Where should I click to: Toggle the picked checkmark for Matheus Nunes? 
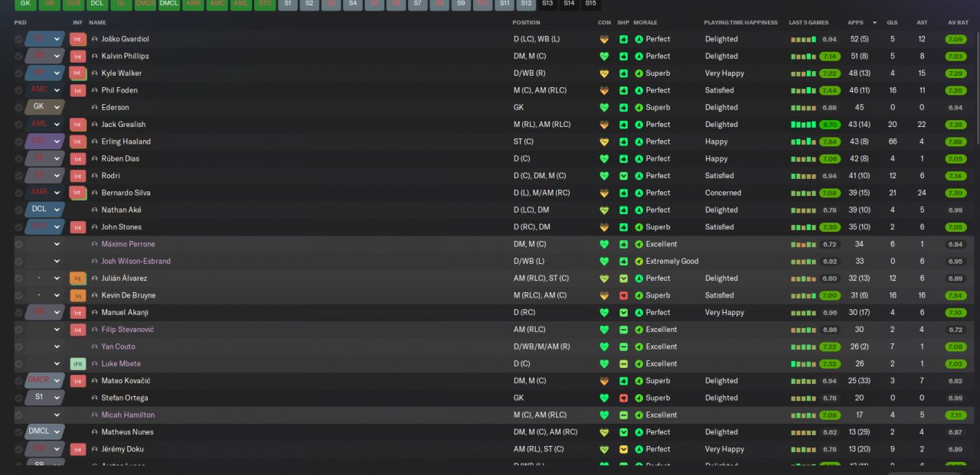click(x=19, y=432)
